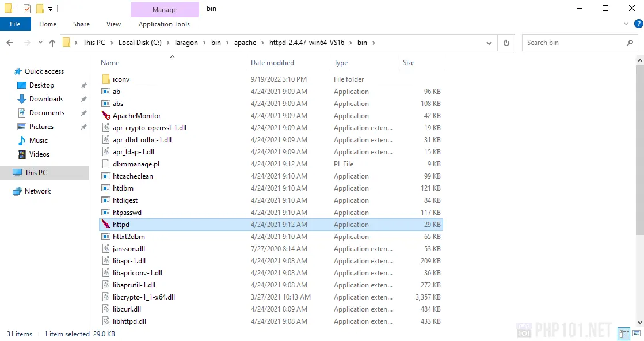Image resolution: width=644 pixels, height=341 pixels.
Task: Open the File menu
Action: pos(15,24)
